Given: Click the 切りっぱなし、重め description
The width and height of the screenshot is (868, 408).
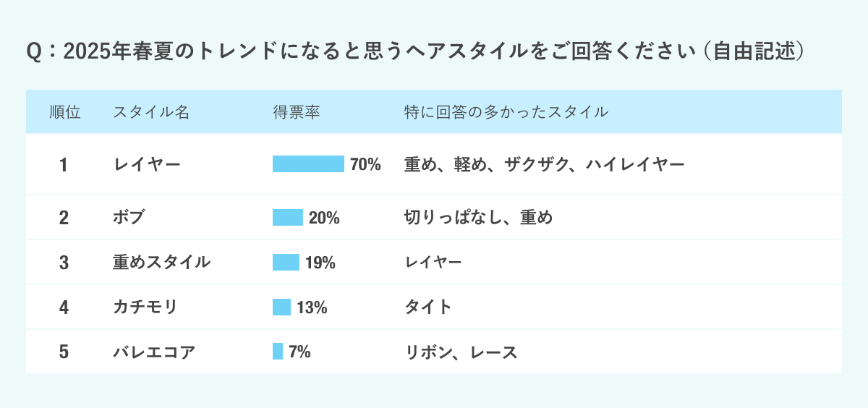Looking at the screenshot, I should (478, 217).
